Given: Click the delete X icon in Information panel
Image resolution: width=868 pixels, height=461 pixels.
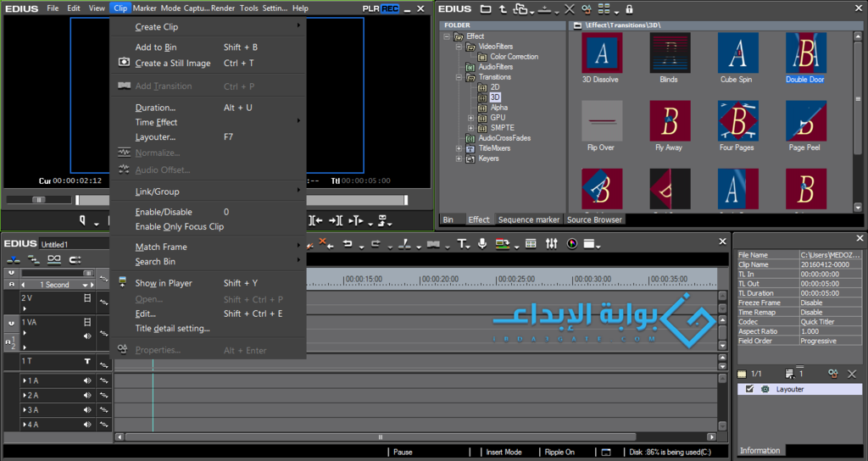Looking at the screenshot, I should 852,374.
